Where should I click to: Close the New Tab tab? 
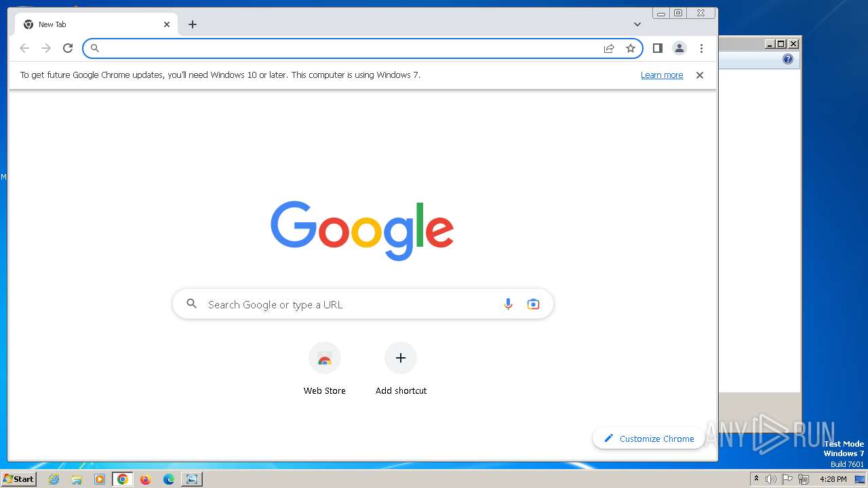[x=167, y=24]
